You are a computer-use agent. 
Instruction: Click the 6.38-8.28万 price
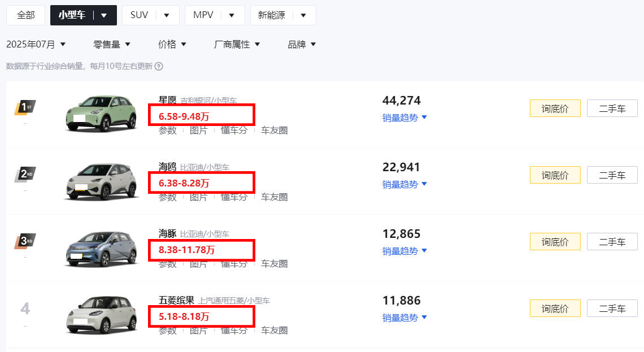[184, 183]
